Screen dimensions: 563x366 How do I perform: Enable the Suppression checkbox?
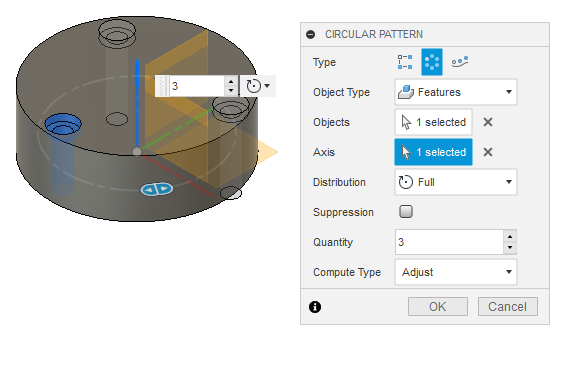click(406, 212)
